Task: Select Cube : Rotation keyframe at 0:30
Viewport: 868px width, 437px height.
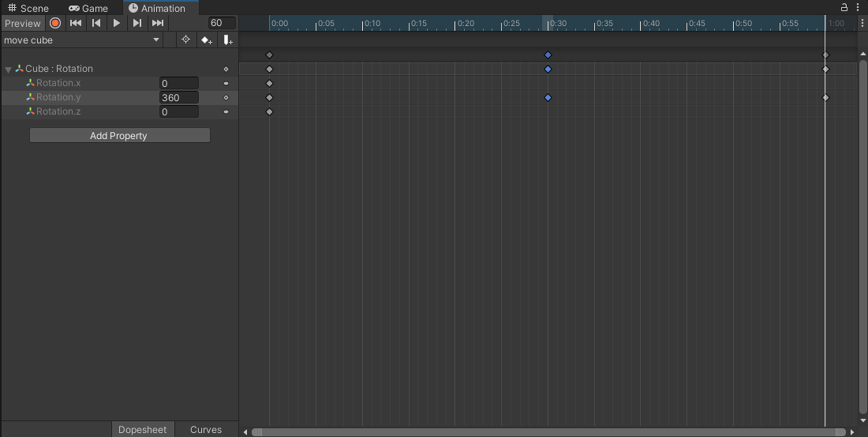Action: 548,69
